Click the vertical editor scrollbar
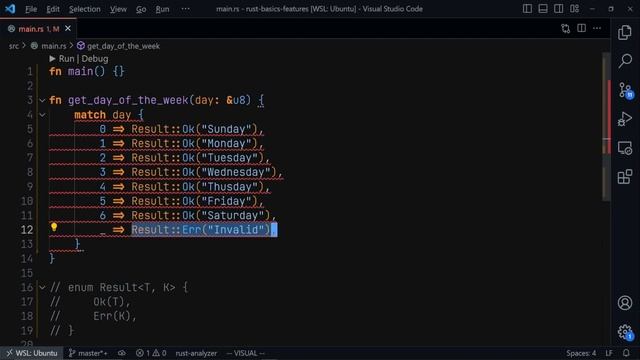 [x=606, y=127]
